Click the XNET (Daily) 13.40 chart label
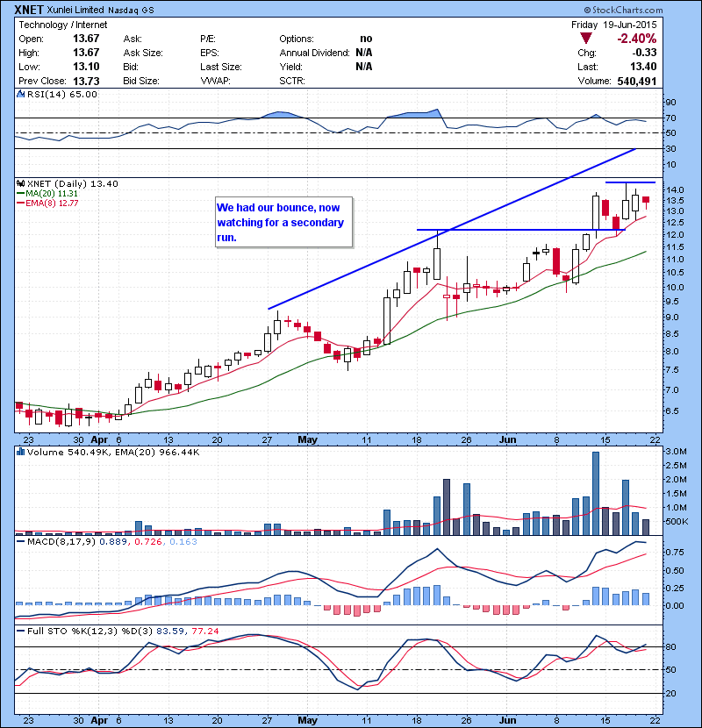 pos(73,184)
